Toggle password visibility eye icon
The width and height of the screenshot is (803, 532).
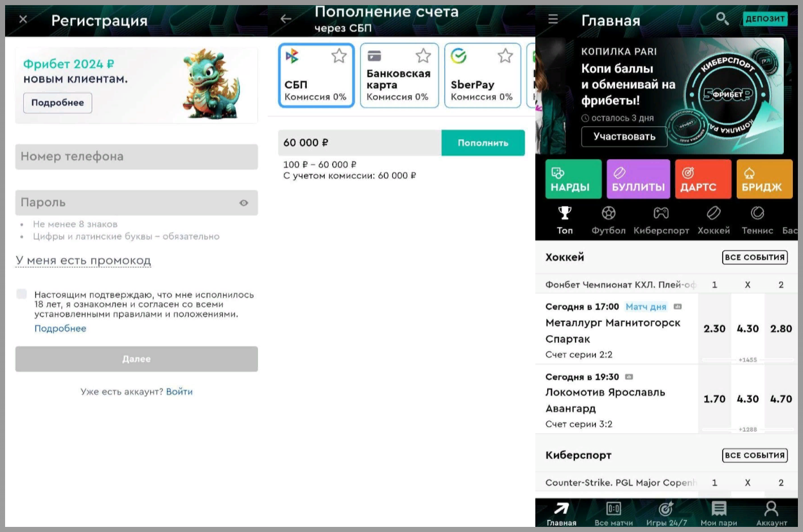[x=244, y=203]
